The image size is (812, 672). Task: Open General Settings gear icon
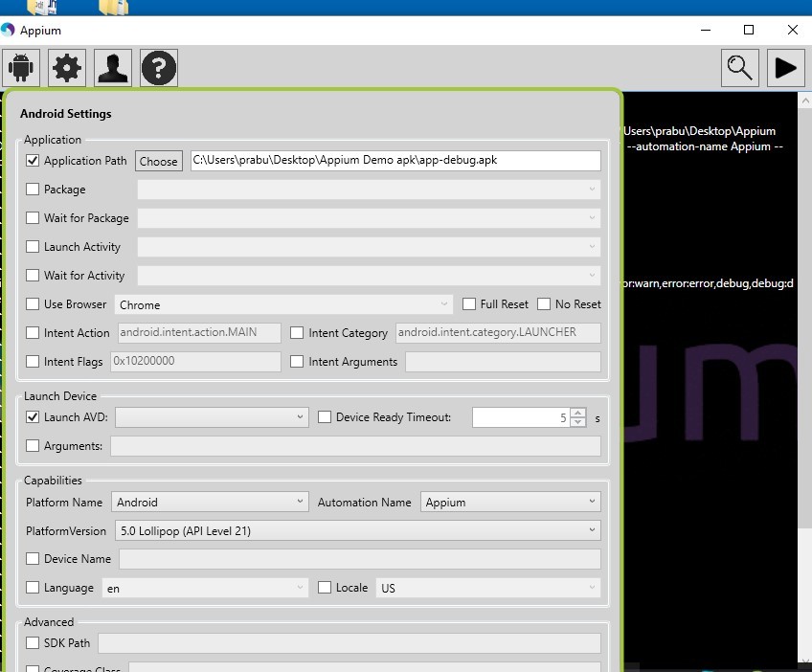click(67, 68)
